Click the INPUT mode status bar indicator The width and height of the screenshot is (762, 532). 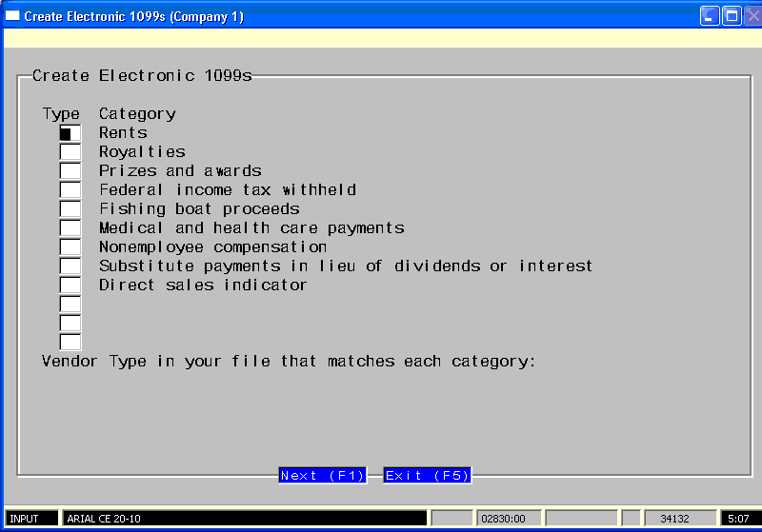coord(30,519)
